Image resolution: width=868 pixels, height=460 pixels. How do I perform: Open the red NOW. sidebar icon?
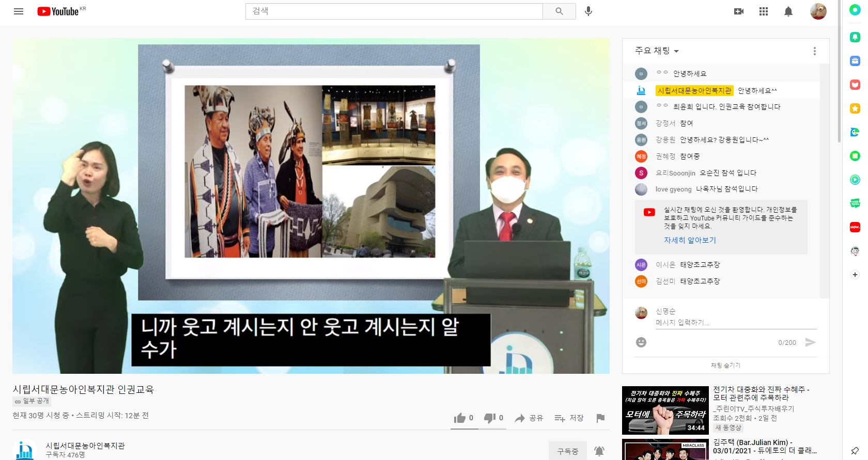coord(855,227)
